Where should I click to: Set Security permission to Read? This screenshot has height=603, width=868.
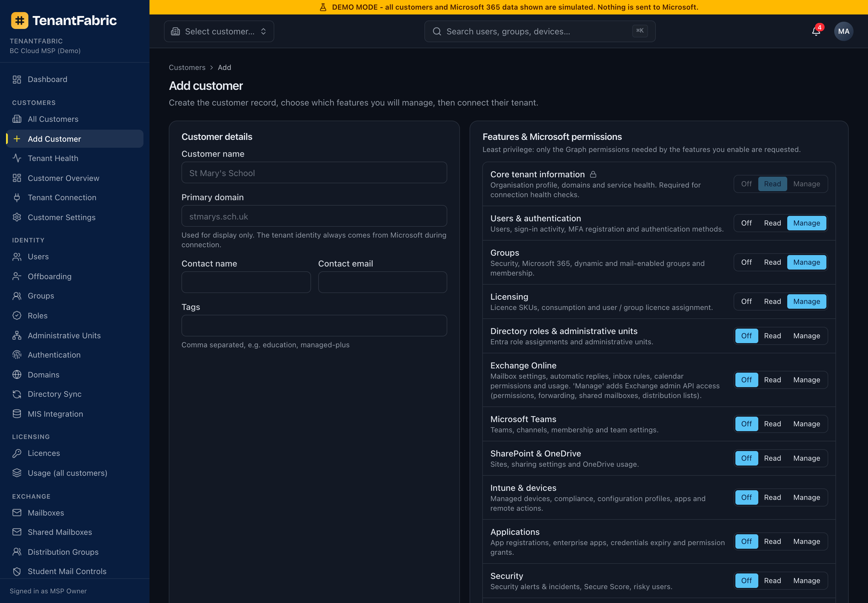pyautogui.click(x=772, y=581)
